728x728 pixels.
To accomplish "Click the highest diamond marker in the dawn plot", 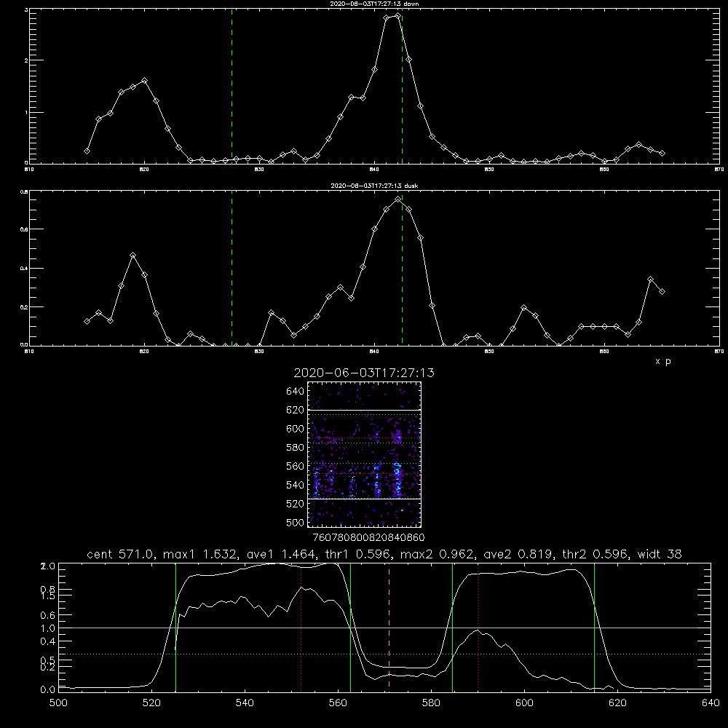I will click(x=397, y=16).
